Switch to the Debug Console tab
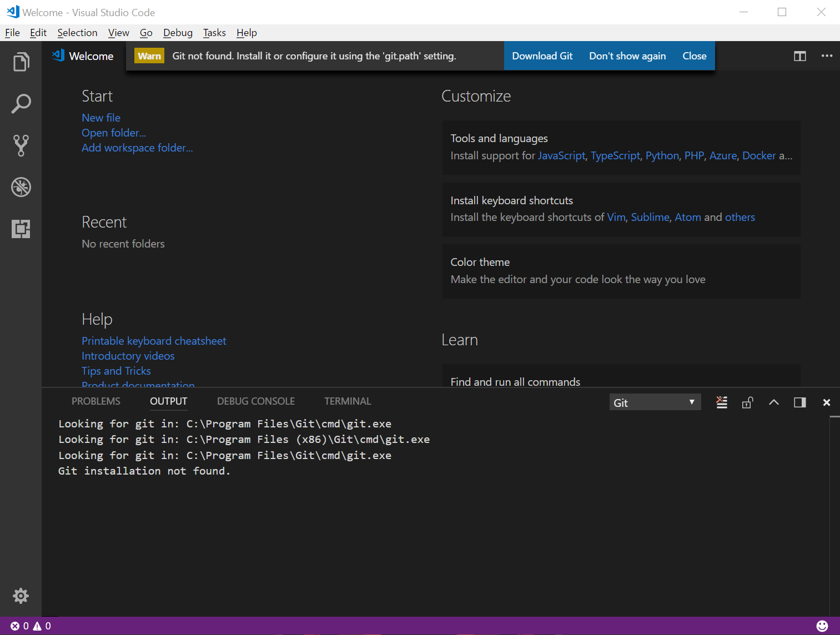The image size is (840, 635). pyautogui.click(x=256, y=401)
